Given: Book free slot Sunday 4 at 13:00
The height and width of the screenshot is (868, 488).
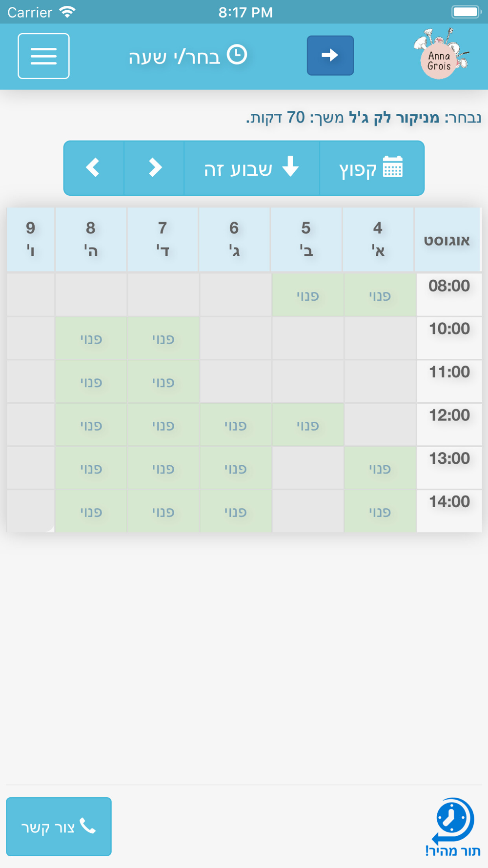Looking at the screenshot, I should point(380,468).
